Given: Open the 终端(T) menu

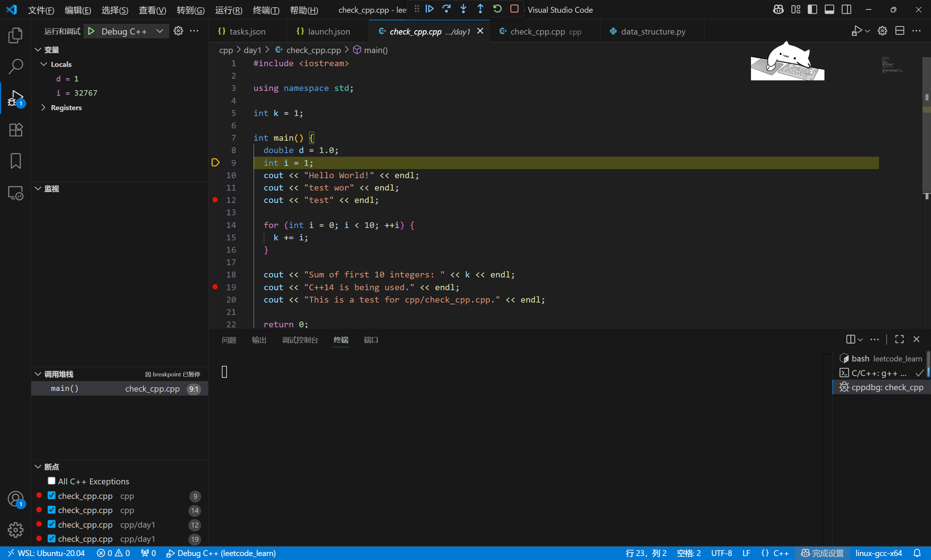Looking at the screenshot, I should point(266,10).
